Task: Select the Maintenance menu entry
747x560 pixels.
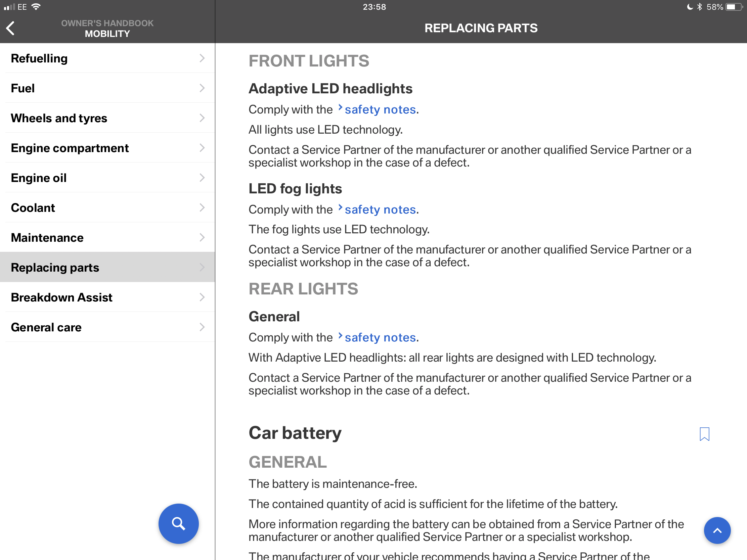Action: point(47,238)
